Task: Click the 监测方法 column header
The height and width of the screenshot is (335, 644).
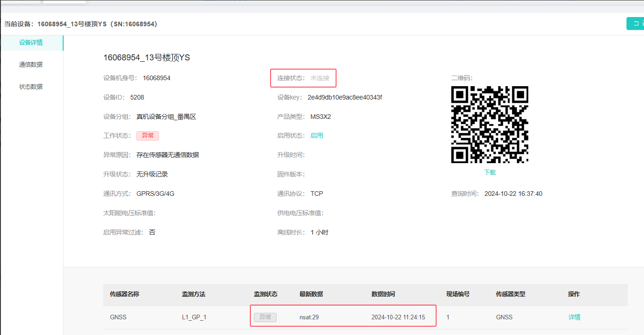Action: click(x=194, y=294)
